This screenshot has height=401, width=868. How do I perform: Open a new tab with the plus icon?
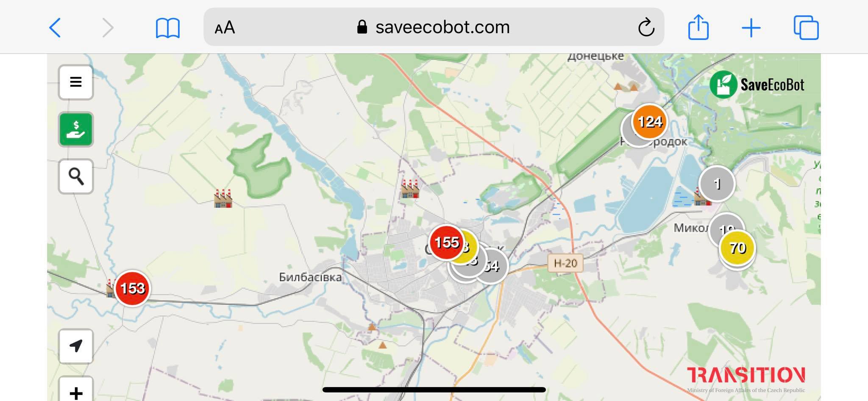click(x=751, y=28)
